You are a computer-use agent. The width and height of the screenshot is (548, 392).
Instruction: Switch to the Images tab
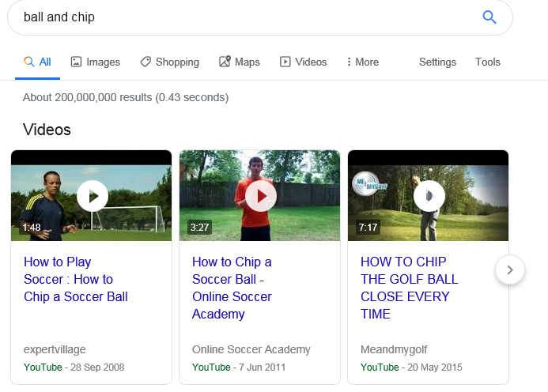click(x=96, y=62)
